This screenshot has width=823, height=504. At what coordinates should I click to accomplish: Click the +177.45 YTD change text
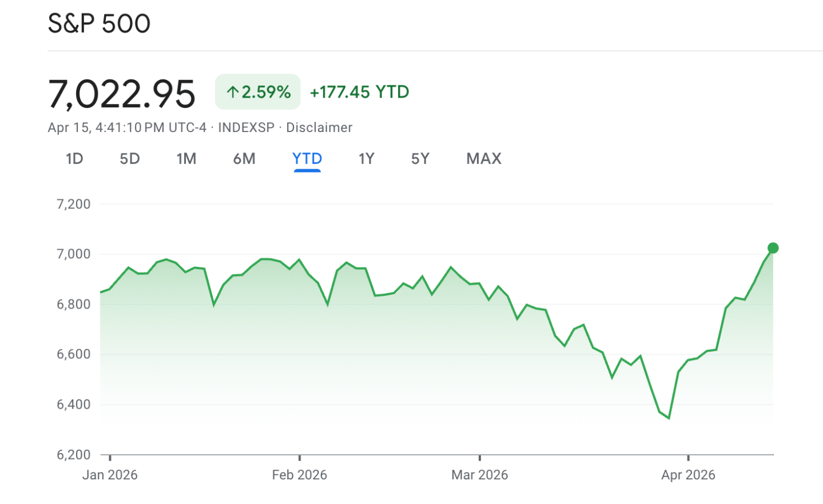coord(359,92)
